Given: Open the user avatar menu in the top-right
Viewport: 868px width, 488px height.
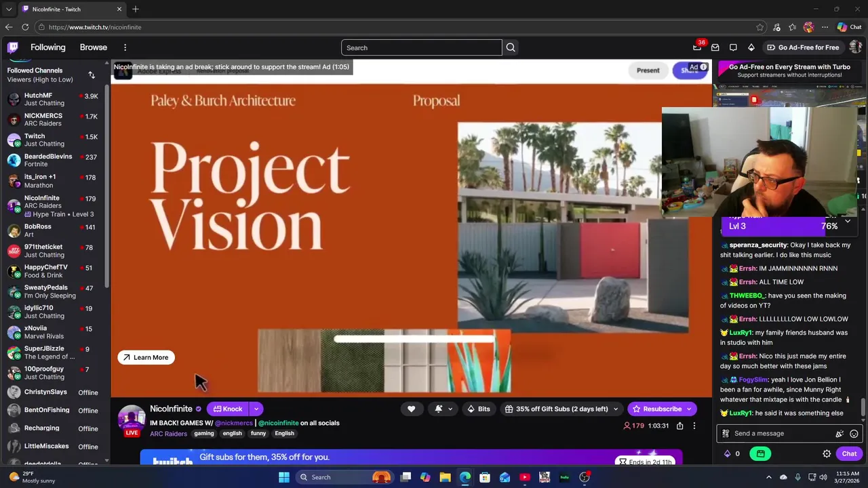Looking at the screenshot, I should click(x=855, y=47).
